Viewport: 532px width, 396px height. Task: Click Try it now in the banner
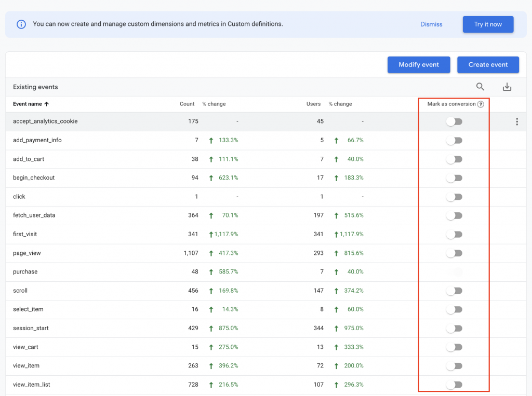(488, 24)
